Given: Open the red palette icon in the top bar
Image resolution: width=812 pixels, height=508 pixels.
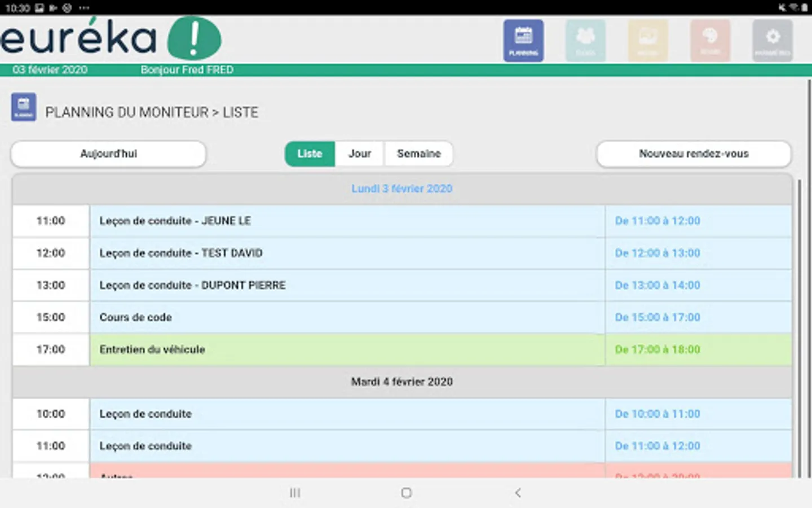Looking at the screenshot, I should (710, 40).
